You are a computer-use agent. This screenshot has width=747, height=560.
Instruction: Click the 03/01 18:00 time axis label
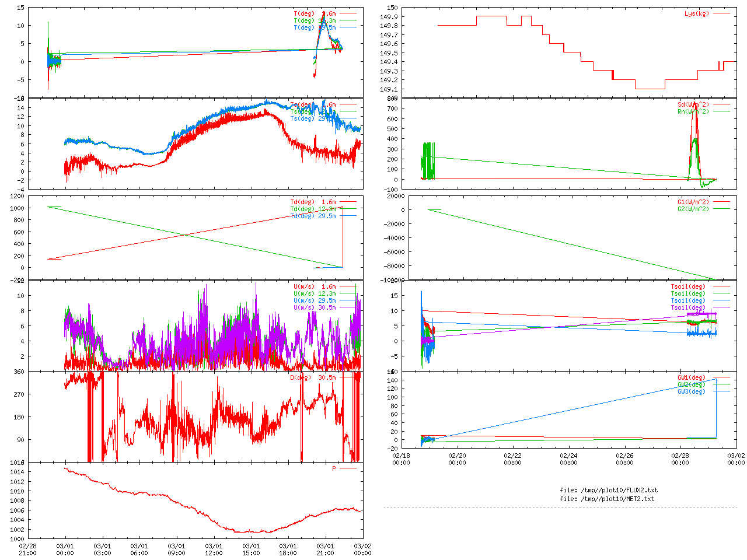(x=288, y=550)
